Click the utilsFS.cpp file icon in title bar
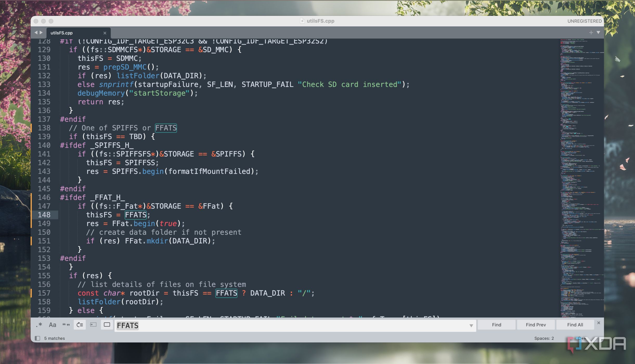635x364 pixels. coord(302,21)
